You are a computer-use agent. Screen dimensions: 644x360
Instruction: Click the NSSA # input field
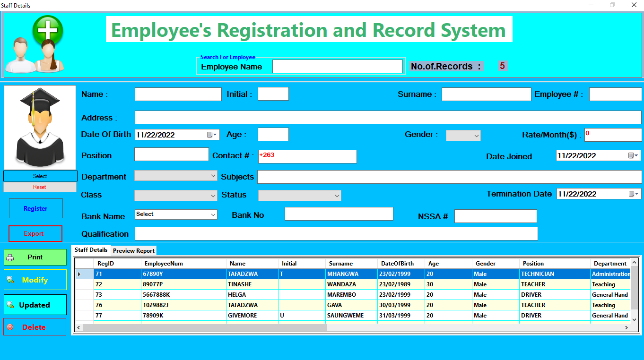496,216
